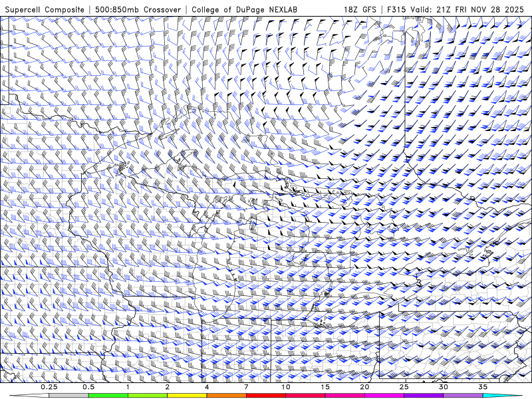
Task: Click the legend scale value 2
Action: (x=168, y=387)
